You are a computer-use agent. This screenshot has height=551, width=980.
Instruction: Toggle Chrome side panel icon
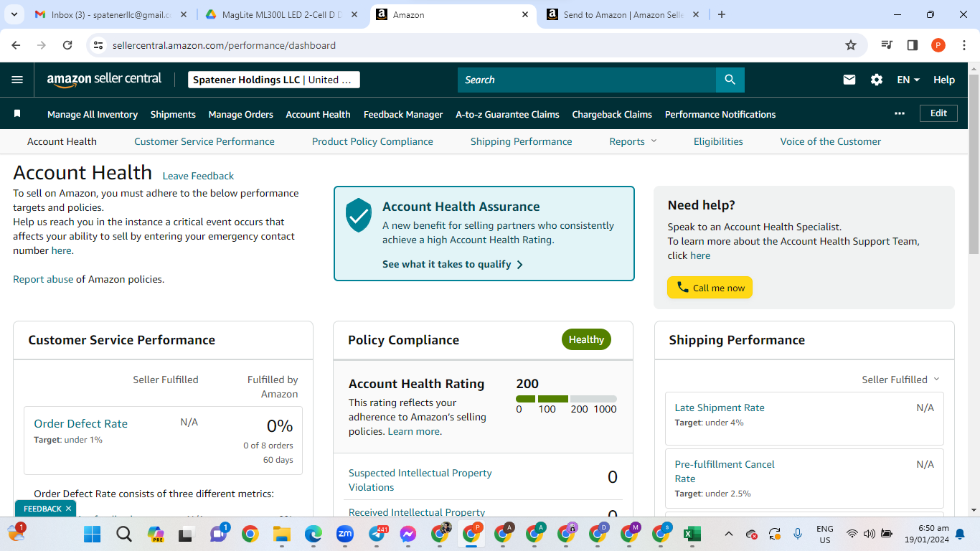pos(913,45)
